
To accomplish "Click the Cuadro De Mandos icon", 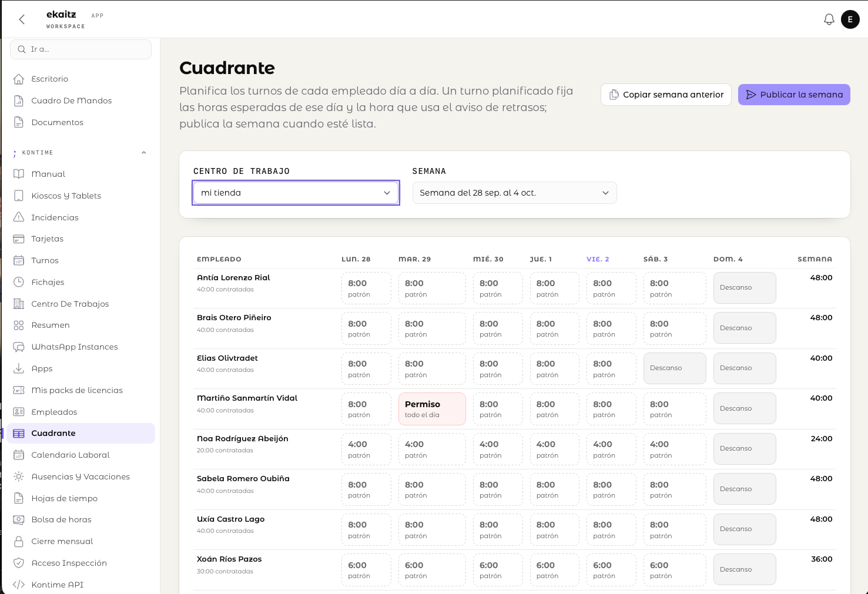I will [x=19, y=100].
